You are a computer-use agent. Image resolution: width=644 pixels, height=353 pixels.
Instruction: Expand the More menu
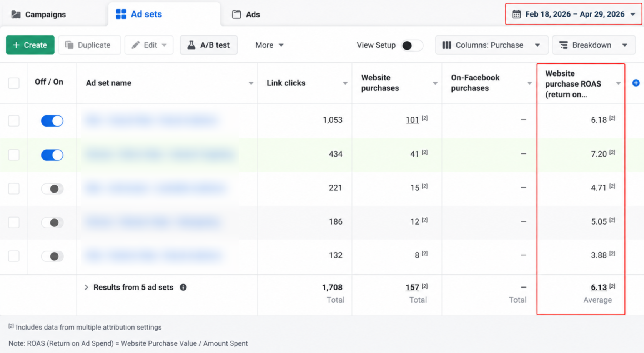(269, 45)
